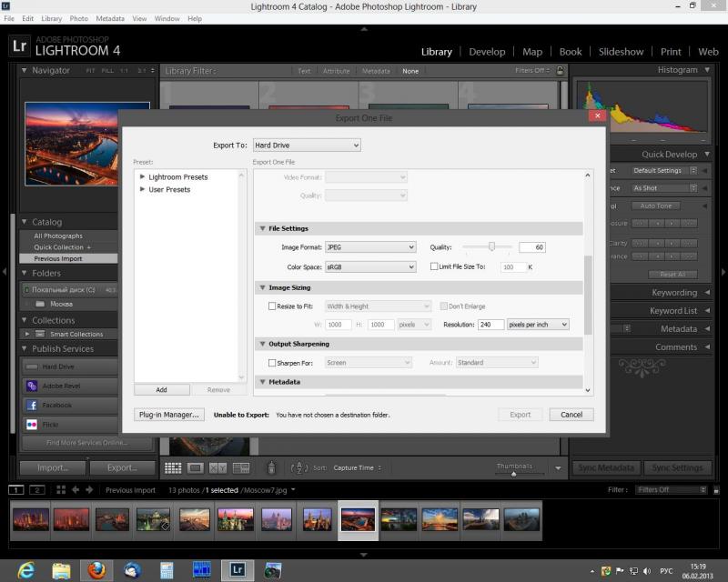Open Facebook publish service icon
The height and width of the screenshot is (582, 728).
pos(32,406)
